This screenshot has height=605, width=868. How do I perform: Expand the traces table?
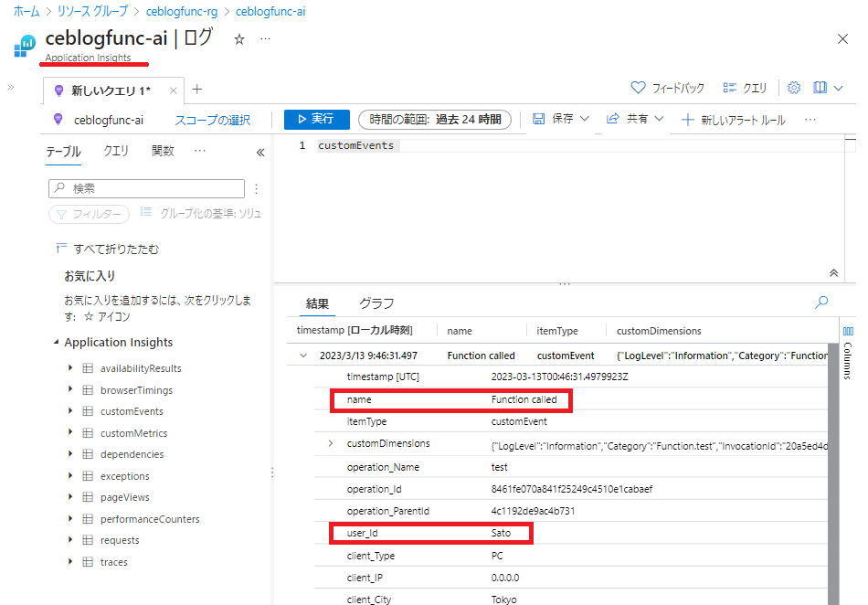point(70,562)
